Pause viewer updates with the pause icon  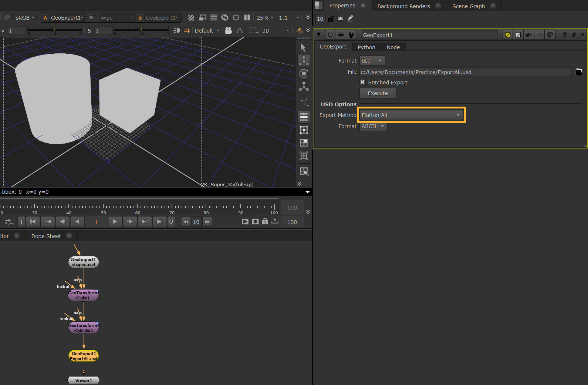pyautogui.click(x=247, y=17)
